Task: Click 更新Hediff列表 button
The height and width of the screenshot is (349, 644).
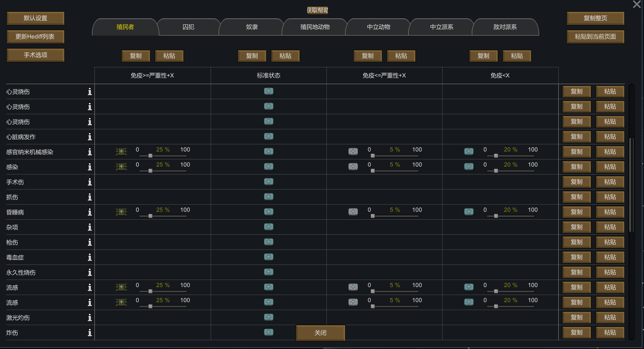Action: [36, 37]
